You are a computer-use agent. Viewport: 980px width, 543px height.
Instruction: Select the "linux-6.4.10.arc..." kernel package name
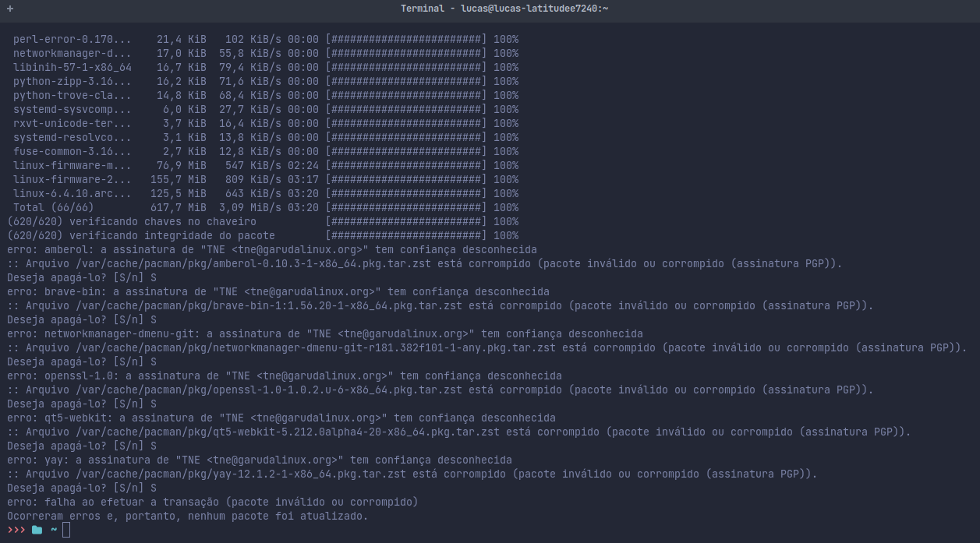(72, 193)
